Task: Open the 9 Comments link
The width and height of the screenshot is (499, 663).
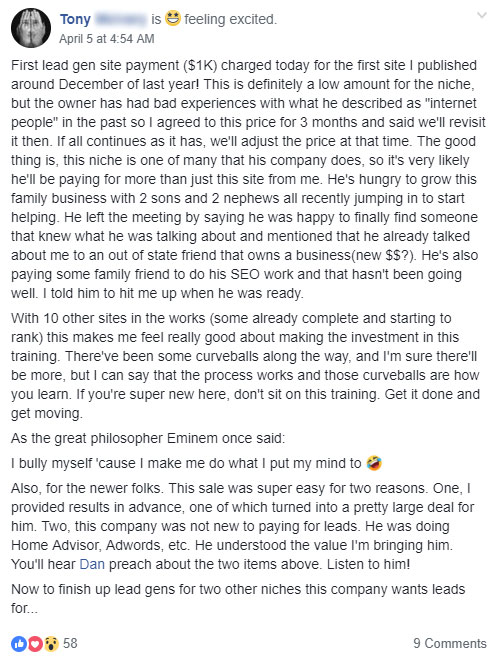Action: tap(450, 644)
